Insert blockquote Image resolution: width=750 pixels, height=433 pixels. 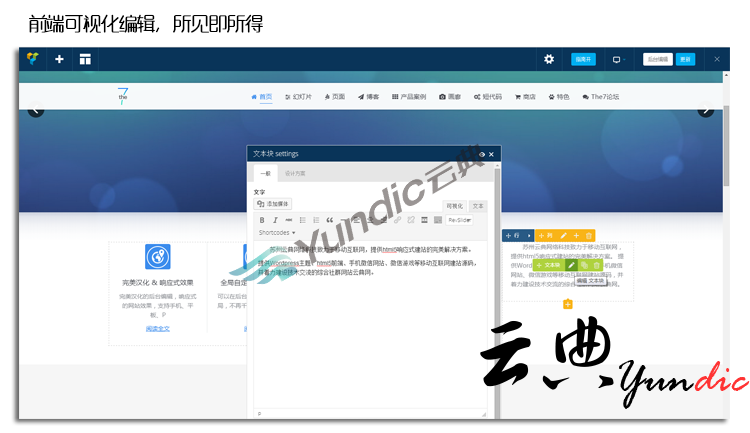(330, 220)
